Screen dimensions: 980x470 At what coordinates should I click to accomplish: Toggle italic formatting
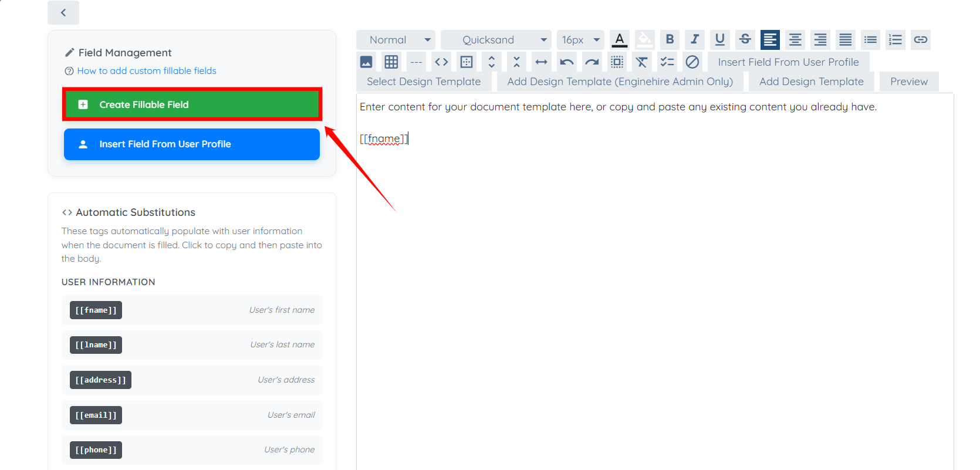[695, 40]
